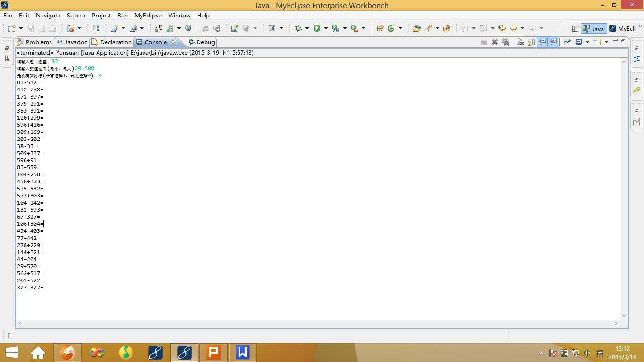Open the WPS Writer taskbar icon
The height and width of the screenshot is (362, 644).
[x=243, y=353]
